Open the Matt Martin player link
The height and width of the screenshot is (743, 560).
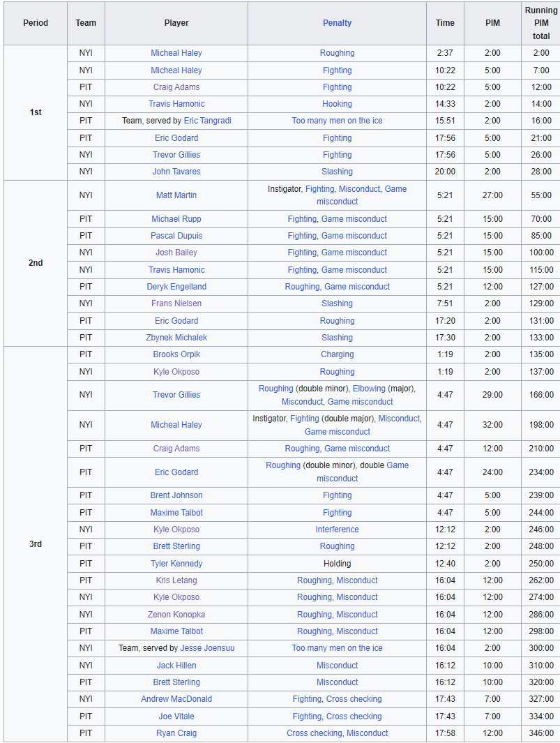coord(176,195)
